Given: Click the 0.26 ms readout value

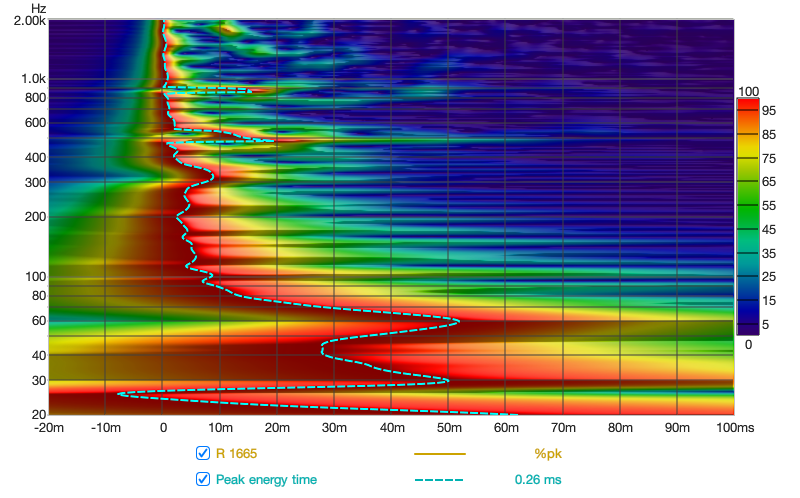Looking at the screenshot, I should coord(538,479).
